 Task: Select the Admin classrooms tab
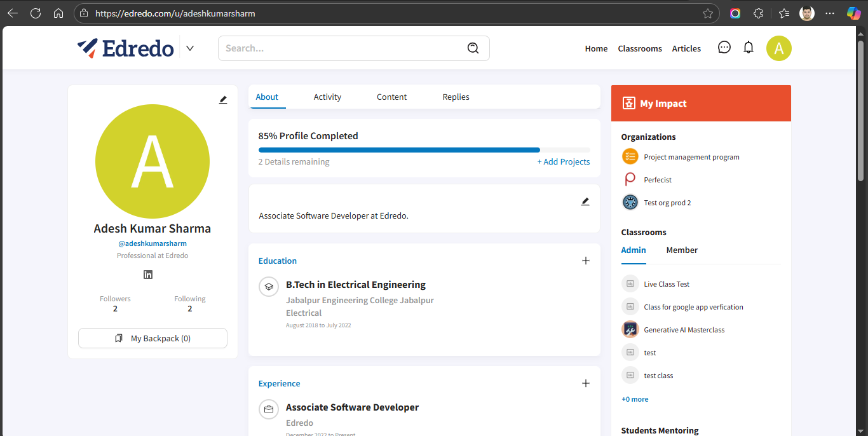click(x=634, y=250)
